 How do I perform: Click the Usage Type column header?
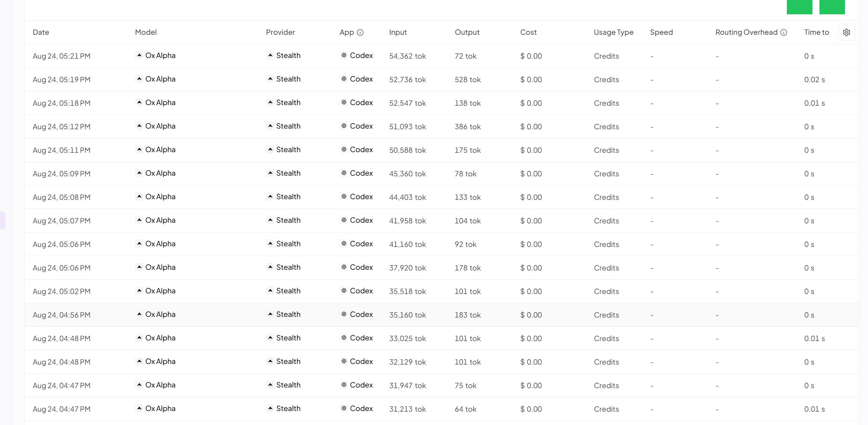[x=614, y=32]
